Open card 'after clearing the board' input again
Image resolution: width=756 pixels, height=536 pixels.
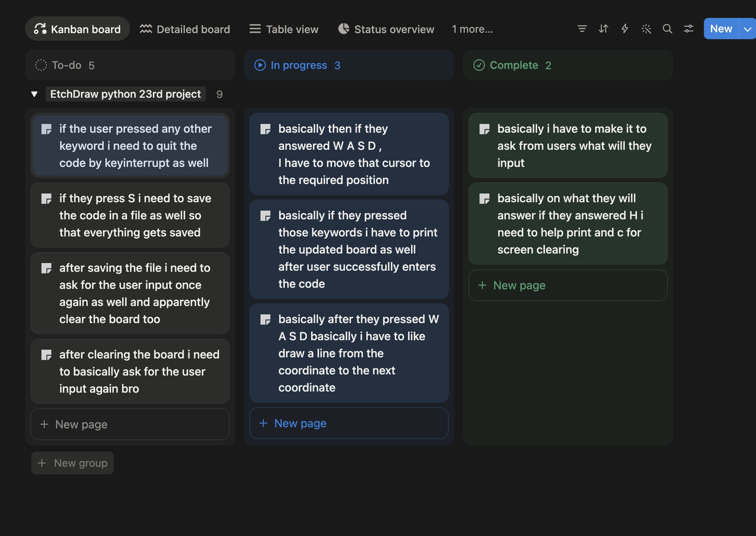tap(130, 371)
